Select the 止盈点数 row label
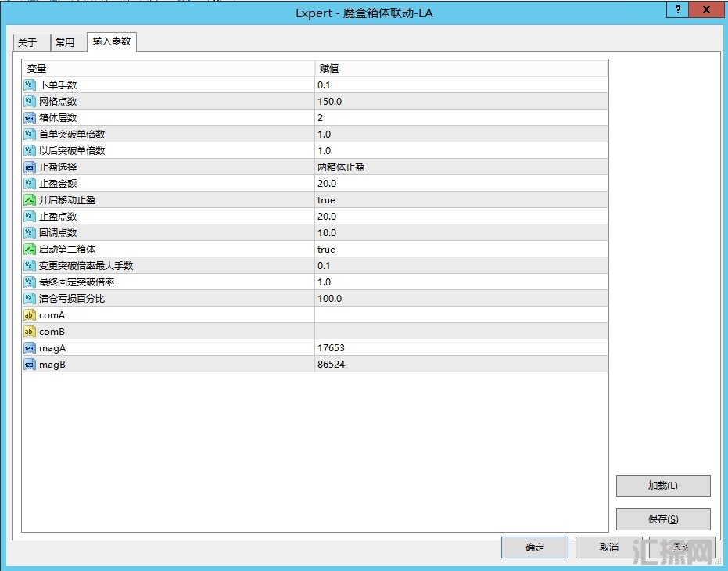728x571 pixels. point(58,217)
